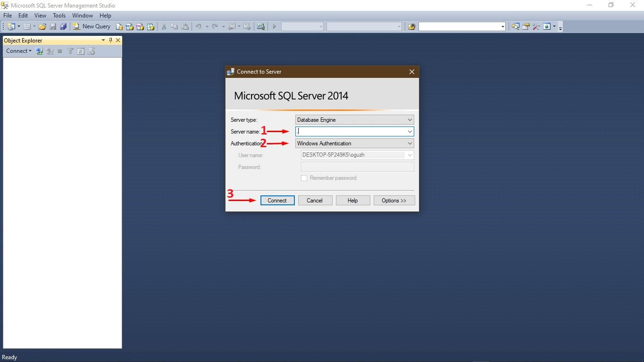Image resolution: width=644 pixels, height=362 pixels.
Task: Open the Edit menu
Action: (x=23, y=16)
